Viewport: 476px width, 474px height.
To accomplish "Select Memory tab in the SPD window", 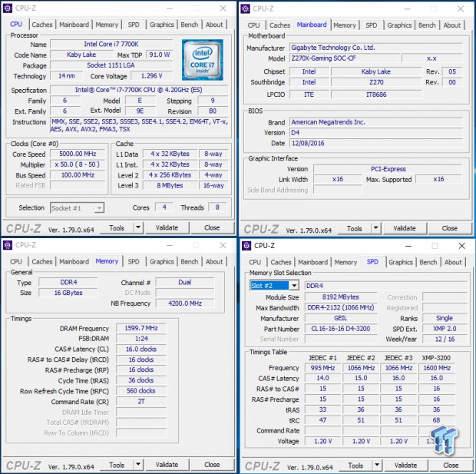I will (345, 262).
